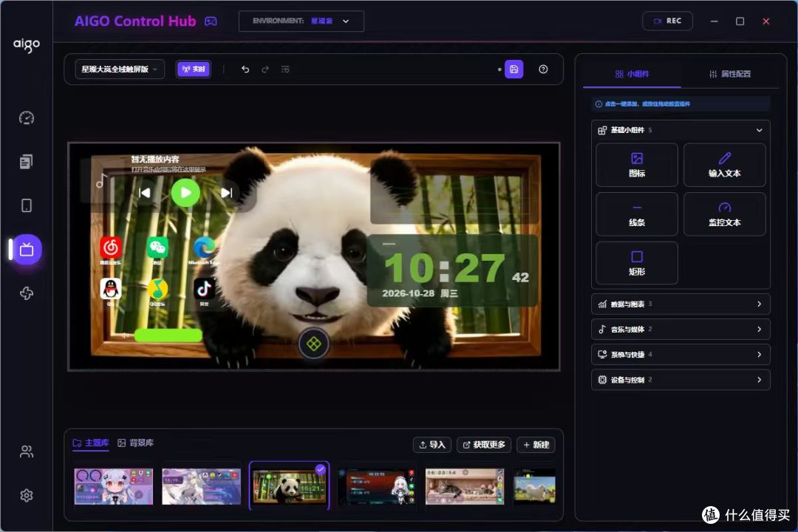Viewport: 798px width, 532px height.
Task: Start recording with the REC button
Action: (667, 21)
